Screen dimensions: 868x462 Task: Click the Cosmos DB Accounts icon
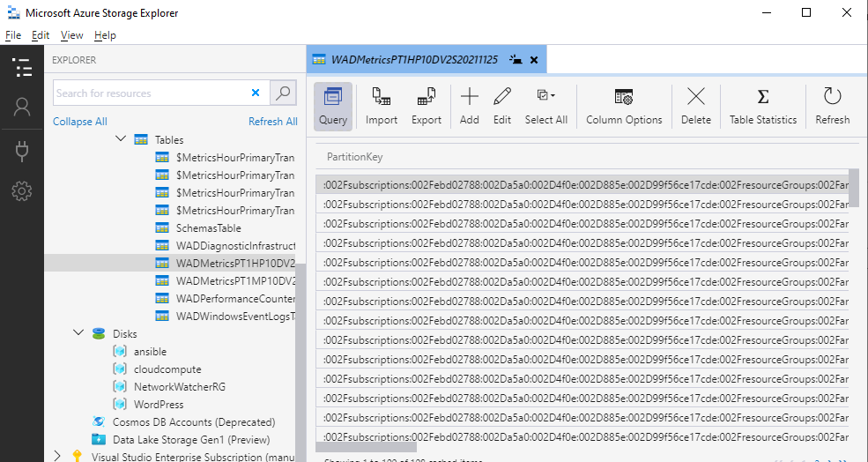point(99,421)
